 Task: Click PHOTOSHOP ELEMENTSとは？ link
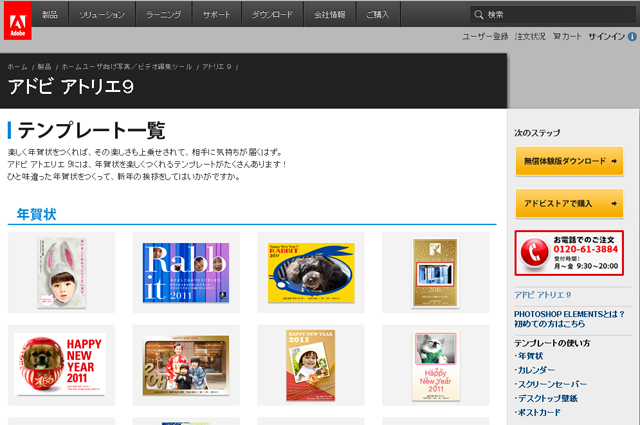[x=569, y=314]
